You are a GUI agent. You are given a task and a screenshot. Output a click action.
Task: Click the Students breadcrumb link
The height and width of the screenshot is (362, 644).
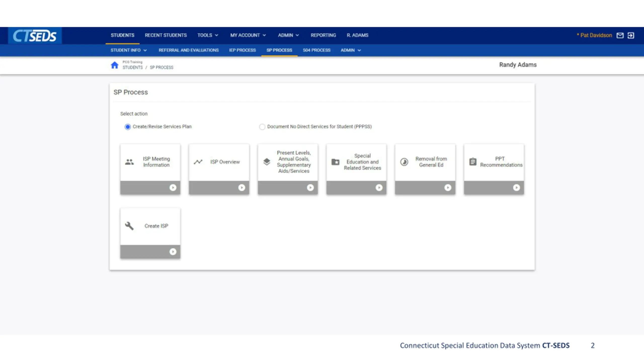(133, 67)
